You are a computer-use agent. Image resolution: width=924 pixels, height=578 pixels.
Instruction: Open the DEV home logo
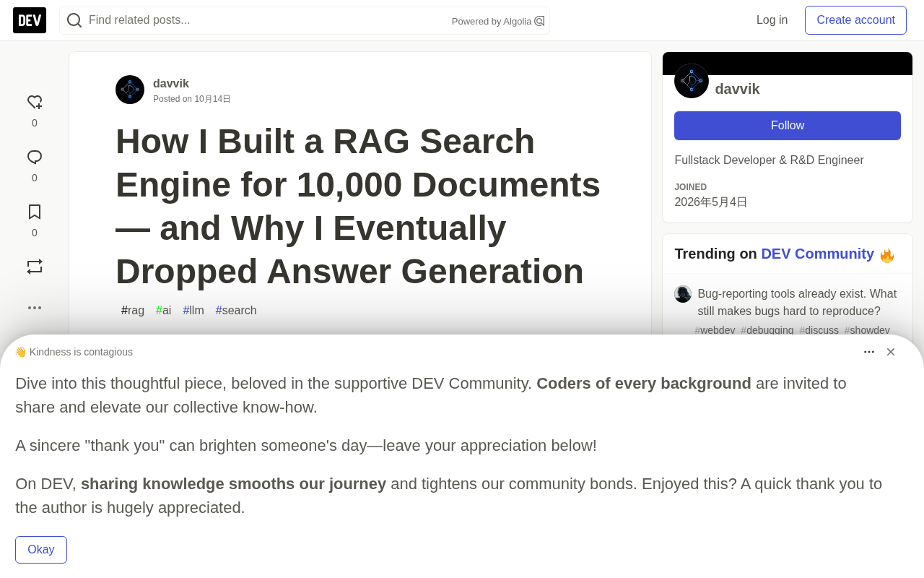tap(30, 20)
